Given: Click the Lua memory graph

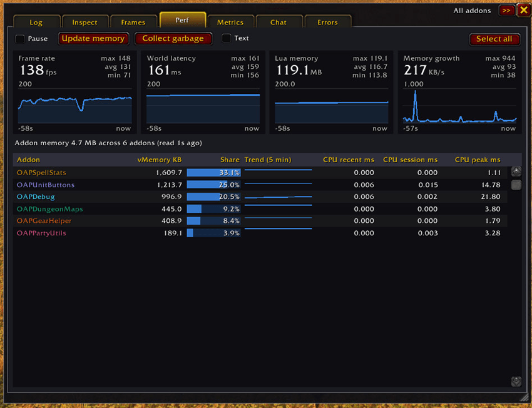Looking at the screenshot, I should [x=332, y=106].
